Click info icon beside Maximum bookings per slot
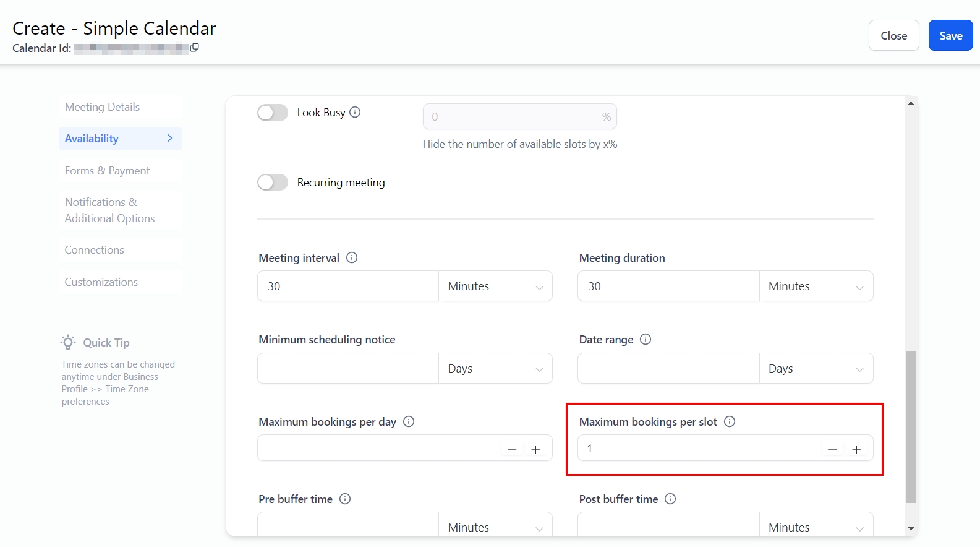This screenshot has width=980, height=547. point(730,421)
